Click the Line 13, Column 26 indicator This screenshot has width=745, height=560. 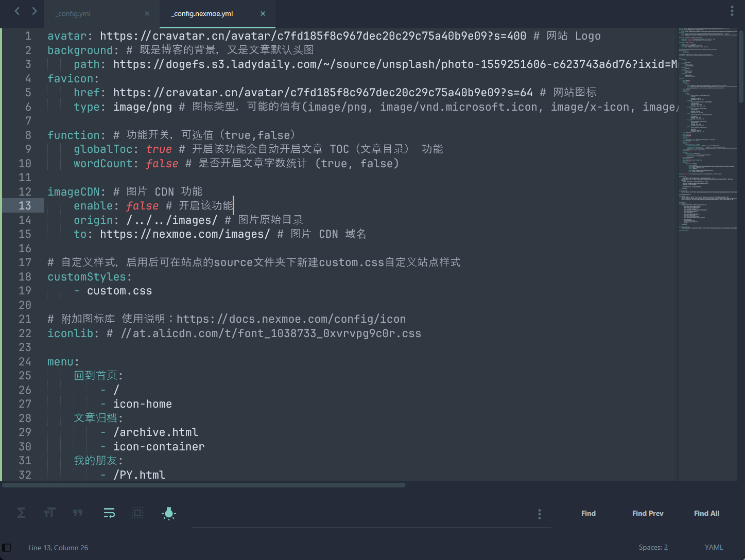point(58,548)
